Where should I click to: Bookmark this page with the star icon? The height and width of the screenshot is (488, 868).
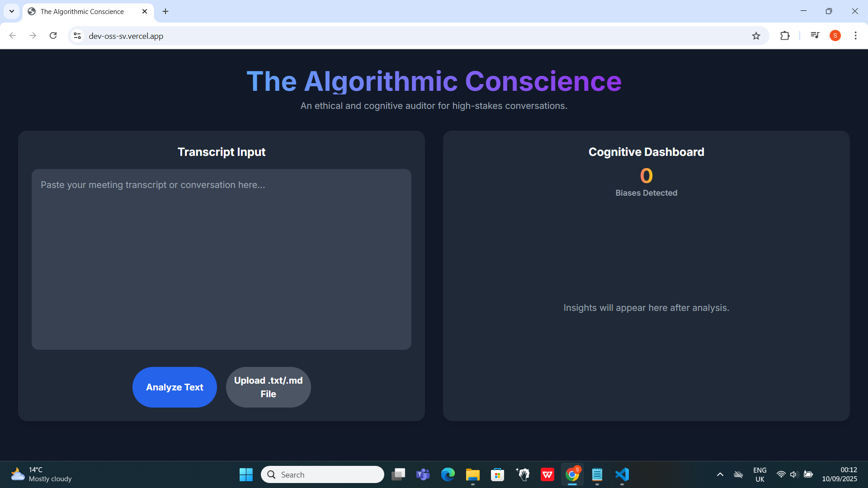tap(756, 36)
